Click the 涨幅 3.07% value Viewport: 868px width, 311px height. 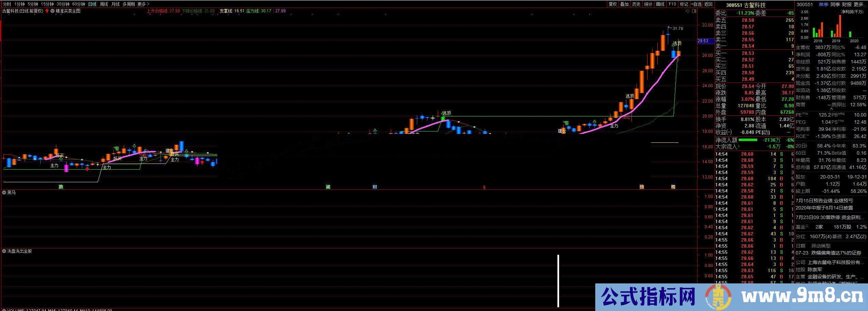747,99
